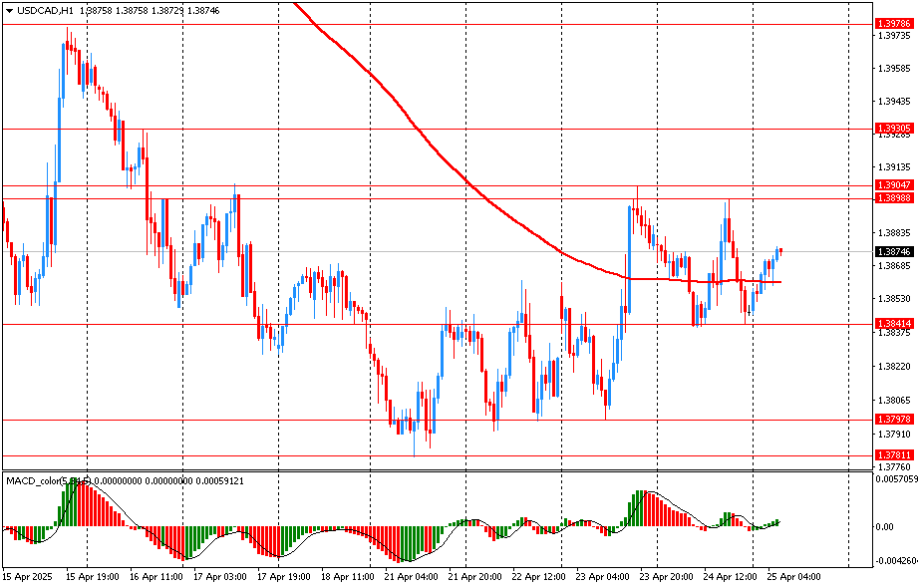Image resolution: width=918 pixels, height=588 pixels.
Task: Select the 1.39047 resistance price label
Action: pyautogui.click(x=894, y=185)
